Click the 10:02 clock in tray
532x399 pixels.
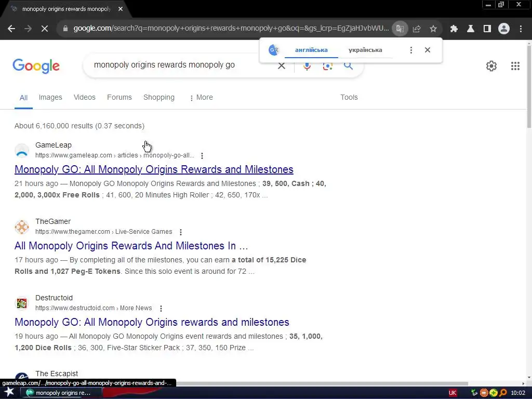coord(518,393)
